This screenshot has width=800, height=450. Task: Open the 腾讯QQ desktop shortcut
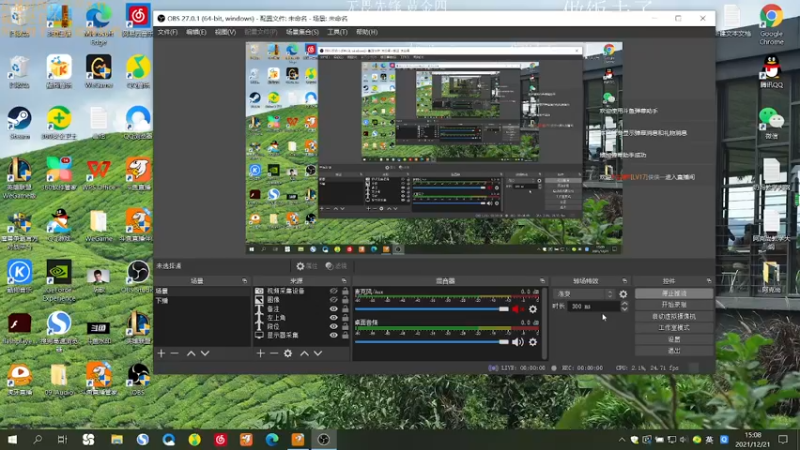(771, 72)
